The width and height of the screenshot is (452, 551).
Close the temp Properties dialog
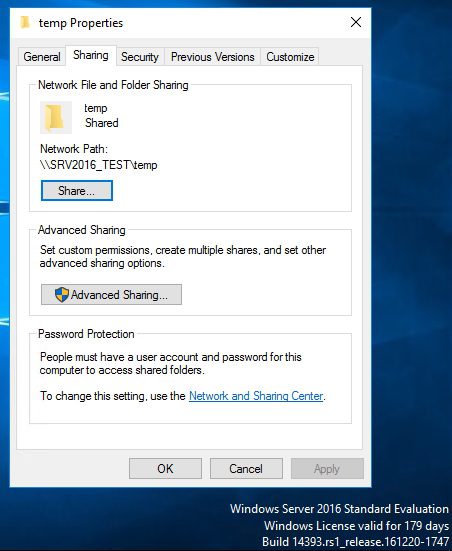(x=356, y=22)
